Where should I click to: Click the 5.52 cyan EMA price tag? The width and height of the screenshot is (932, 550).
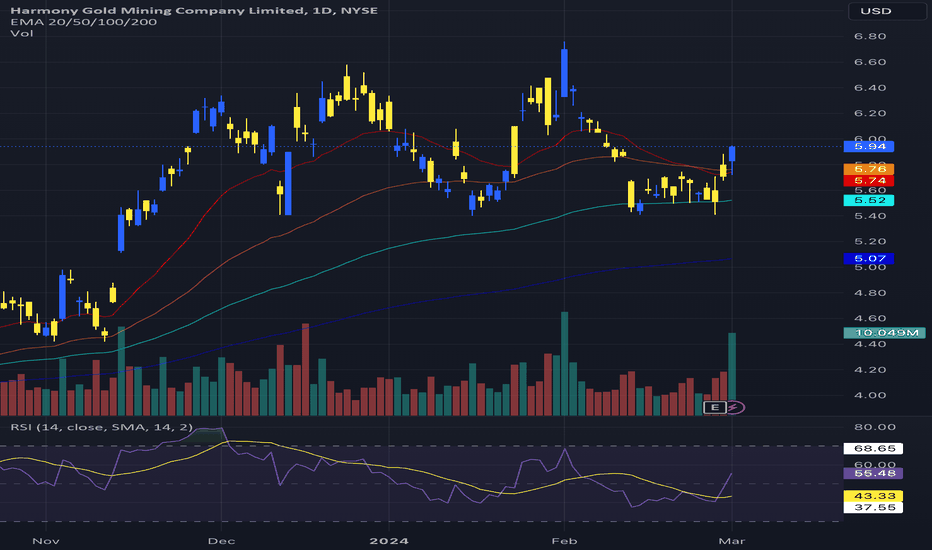point(869,200)
